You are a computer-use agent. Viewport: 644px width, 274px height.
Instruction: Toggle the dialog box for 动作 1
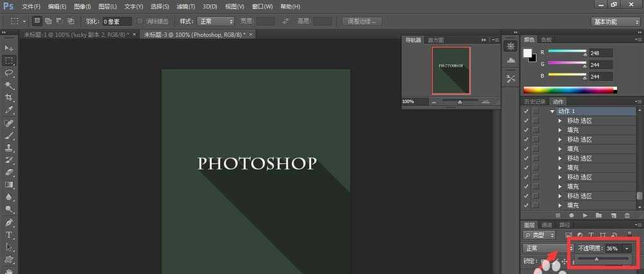click(536, 111)
